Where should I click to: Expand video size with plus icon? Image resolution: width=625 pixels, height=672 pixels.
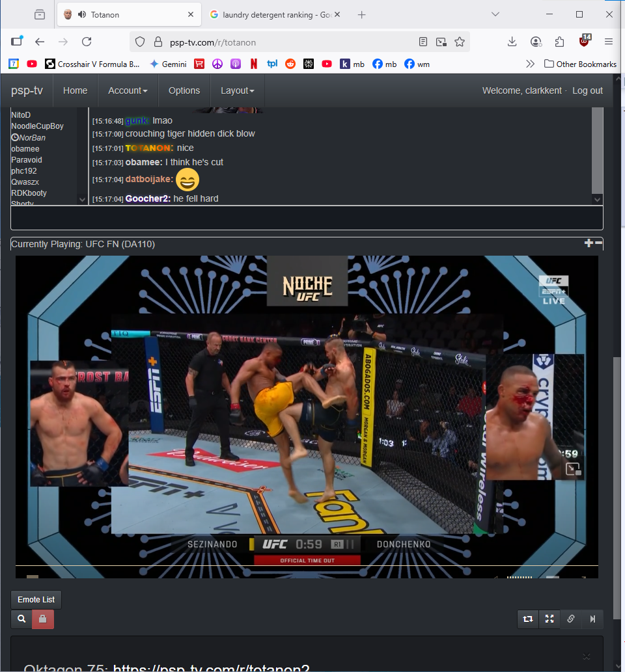[x=589, y=243]
